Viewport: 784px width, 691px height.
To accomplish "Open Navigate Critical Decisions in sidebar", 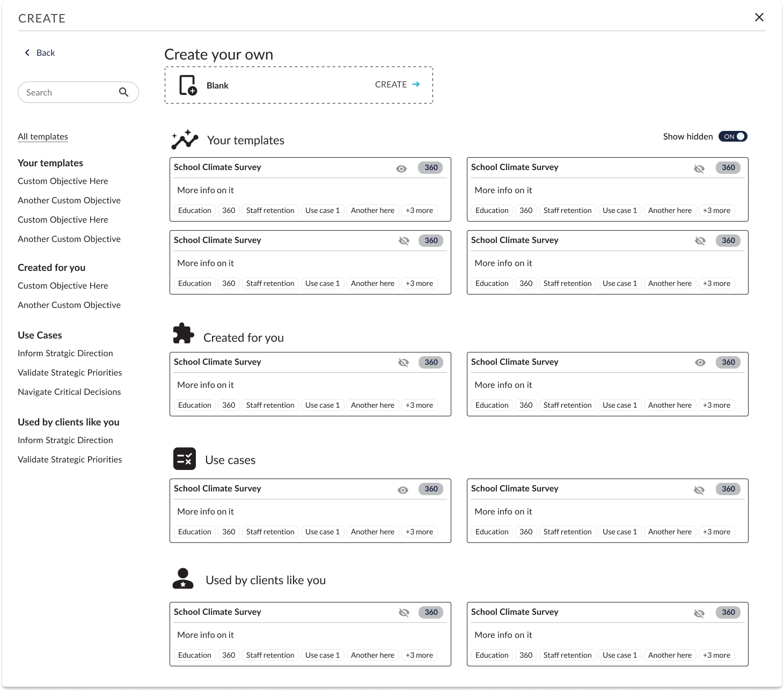I will click(x=69, y=392).
